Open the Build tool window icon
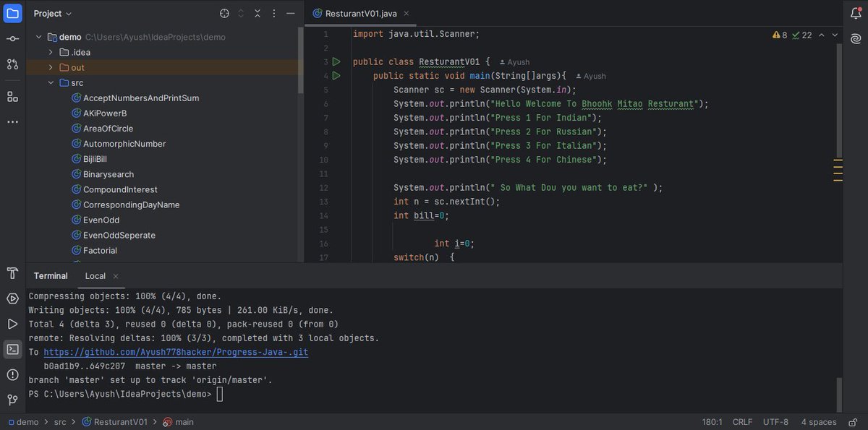Viewport: 868px width, 430px height. tap(12, 273)
